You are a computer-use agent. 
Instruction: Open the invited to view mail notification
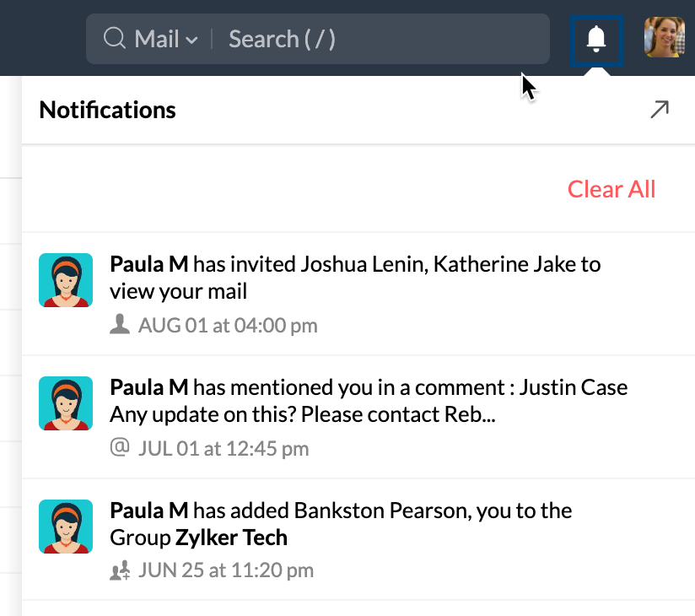(x=354, y=278)
